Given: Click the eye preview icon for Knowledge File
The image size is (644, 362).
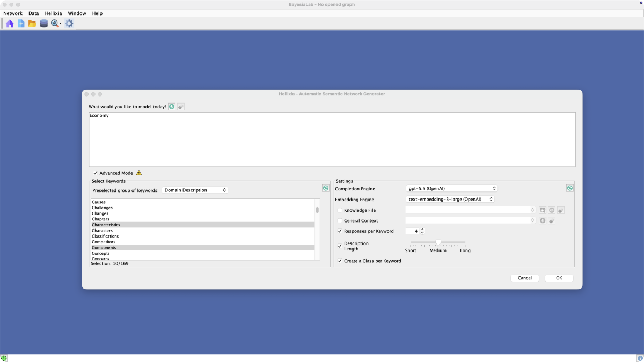Looking at the screenshot, I should point(552,210).
